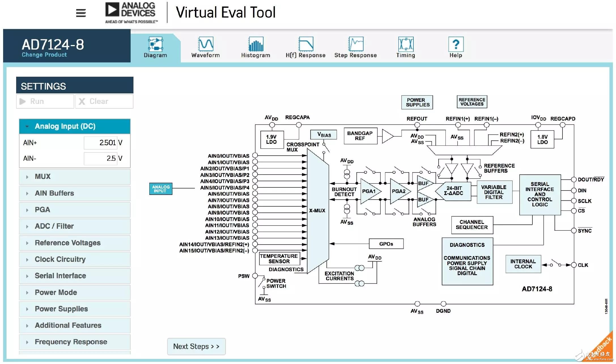Click the Power Supplies diagram block

pyautogui.click(x=417, y=102)
